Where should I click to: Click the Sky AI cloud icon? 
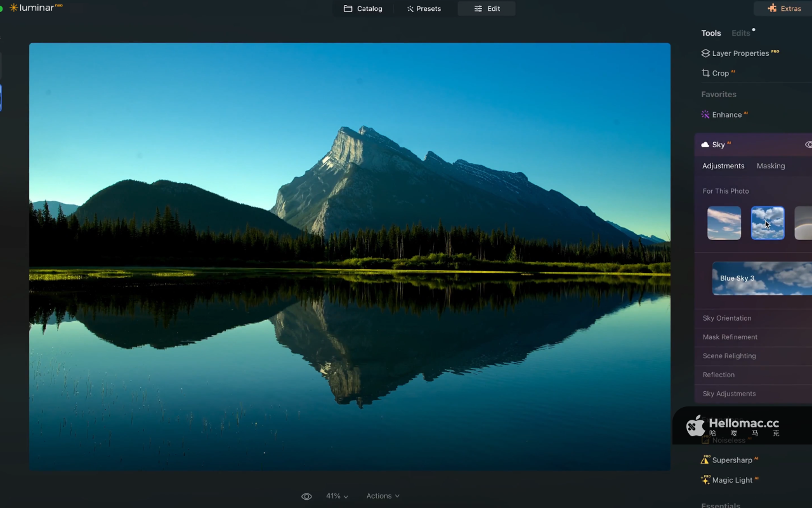pos(705,145)
